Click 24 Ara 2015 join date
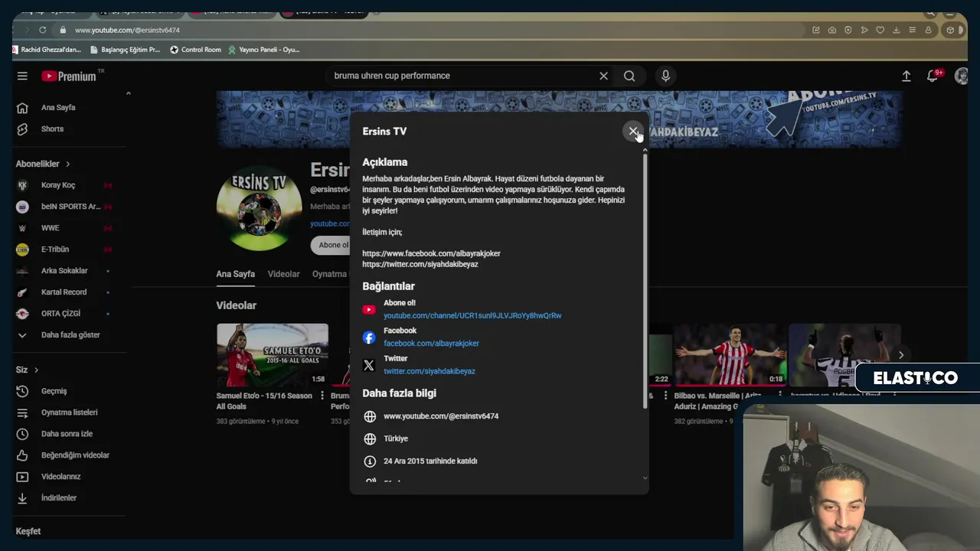 (x=430, y=461)
